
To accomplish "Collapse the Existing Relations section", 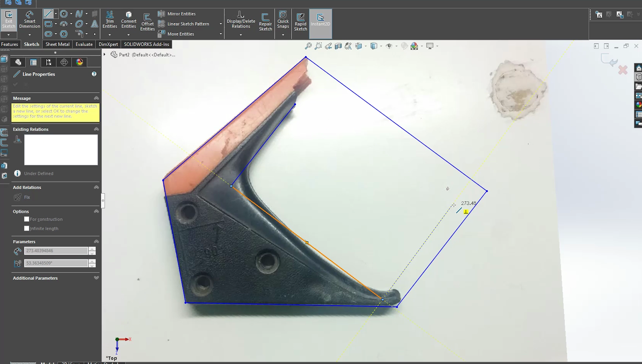I will 96,129.
